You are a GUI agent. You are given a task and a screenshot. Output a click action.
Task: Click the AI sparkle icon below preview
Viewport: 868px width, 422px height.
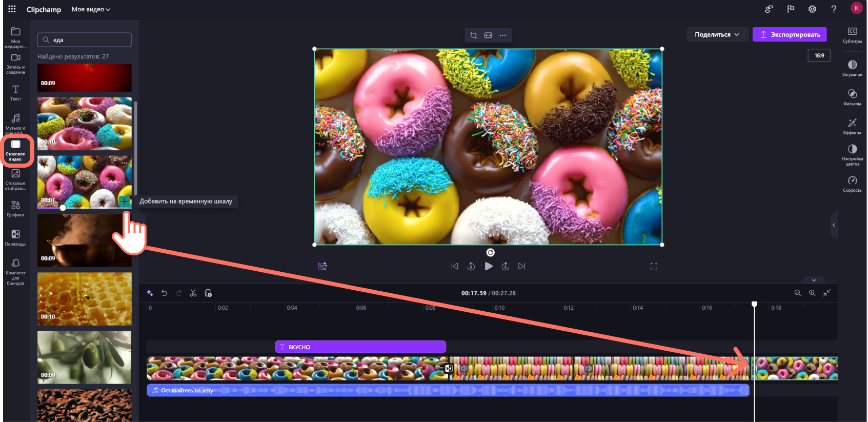[x=322, y=266]
